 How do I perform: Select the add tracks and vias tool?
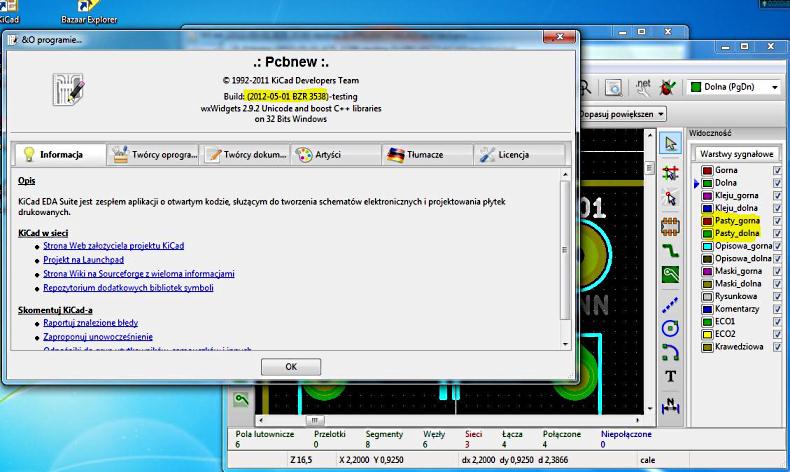(x=670, y=250)
